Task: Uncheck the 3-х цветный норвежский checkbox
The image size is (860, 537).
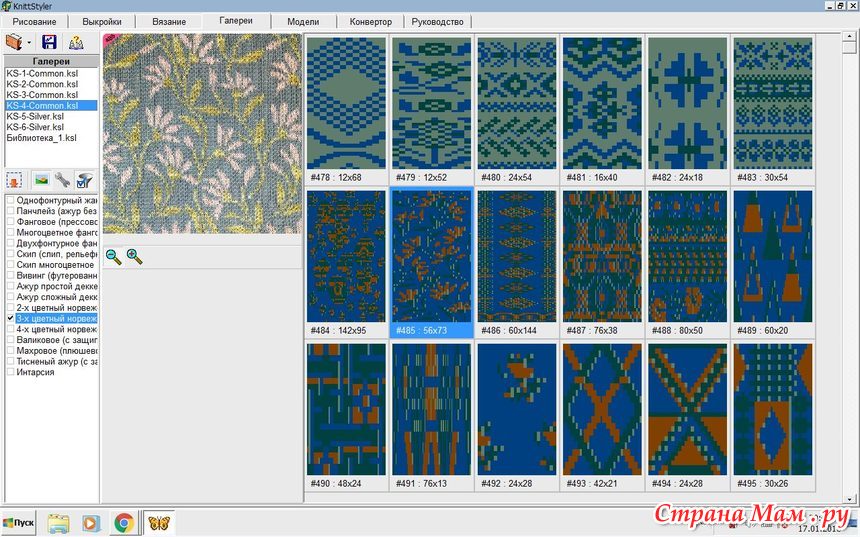Action: click(x=10, y=318)
